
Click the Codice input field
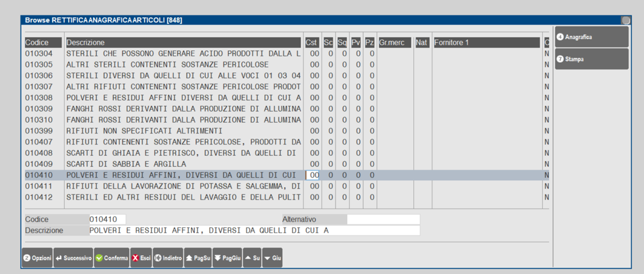[x=106, y=219]
